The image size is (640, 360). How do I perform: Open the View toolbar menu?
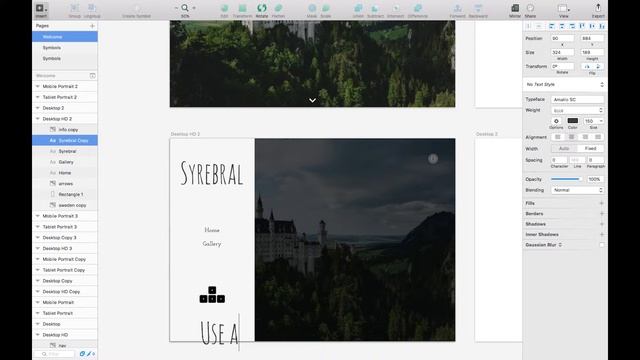[x=564, y=8]
